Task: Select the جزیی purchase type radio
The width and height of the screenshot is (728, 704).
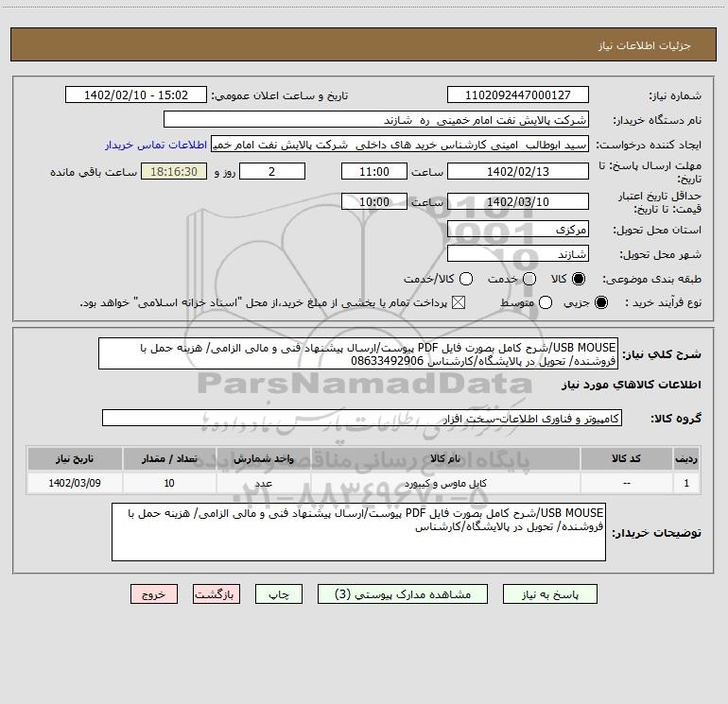Action: tap(601, 302)
